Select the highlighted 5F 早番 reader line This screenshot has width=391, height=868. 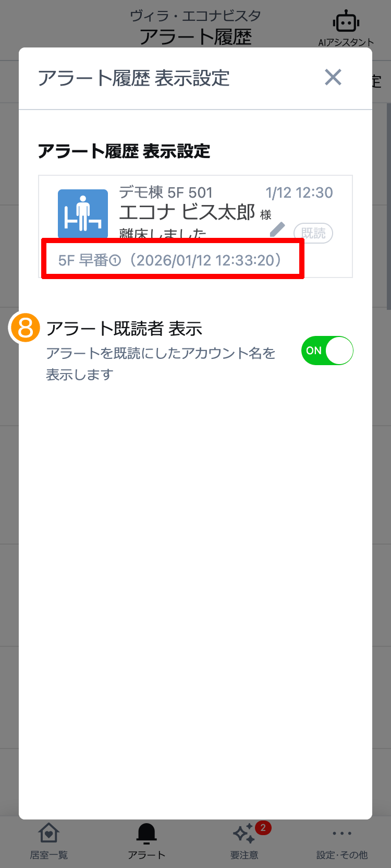pos(173,259)
